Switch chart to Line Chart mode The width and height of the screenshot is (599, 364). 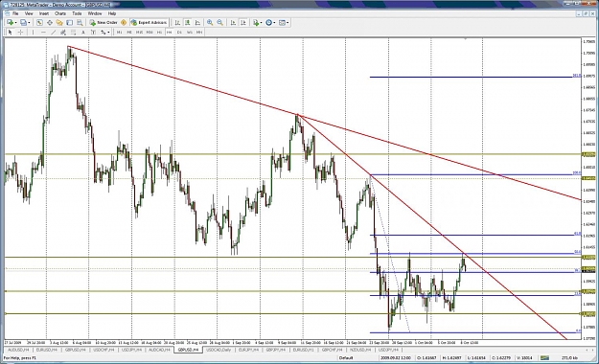(x=197, y=23)
